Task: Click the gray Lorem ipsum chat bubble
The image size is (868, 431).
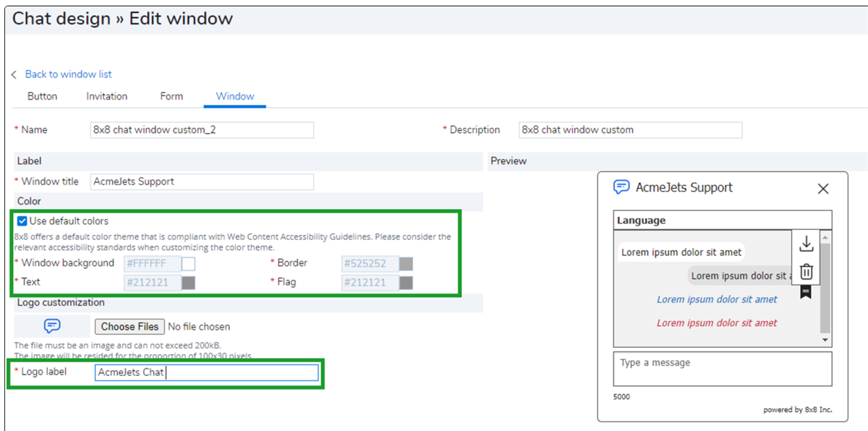Action: (x=739, y=276)
